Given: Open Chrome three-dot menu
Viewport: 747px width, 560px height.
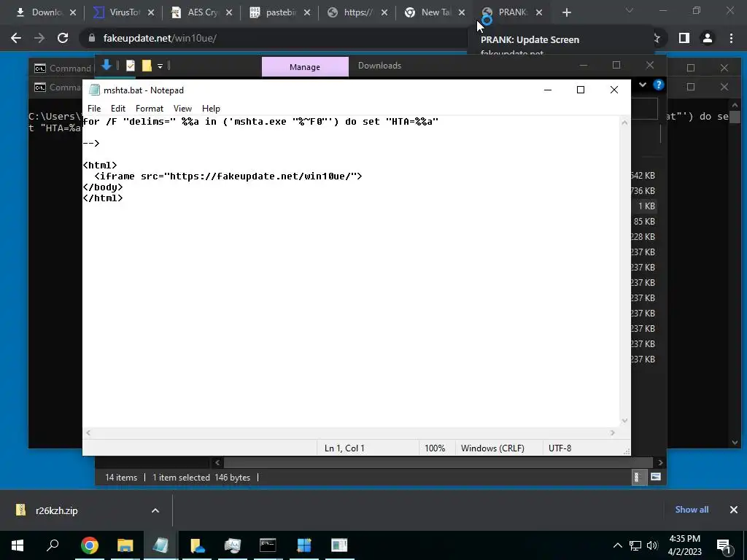Looking at the screenshot, I should (x=731, y=38).
